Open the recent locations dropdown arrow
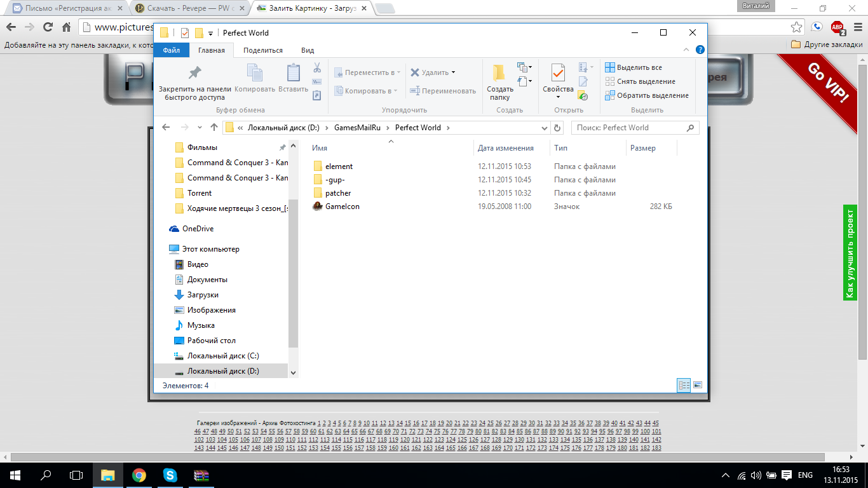The height and width of the screenshot is (488, 868). (200, 128)
